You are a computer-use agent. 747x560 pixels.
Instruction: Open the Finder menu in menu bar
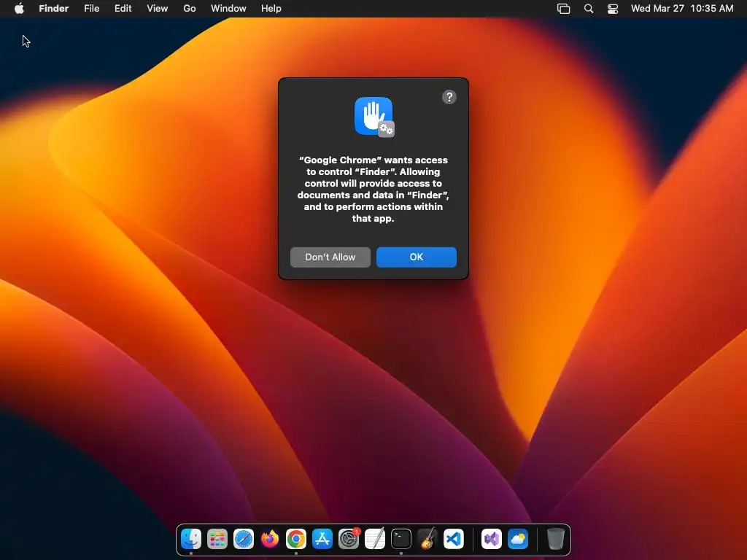54,9
